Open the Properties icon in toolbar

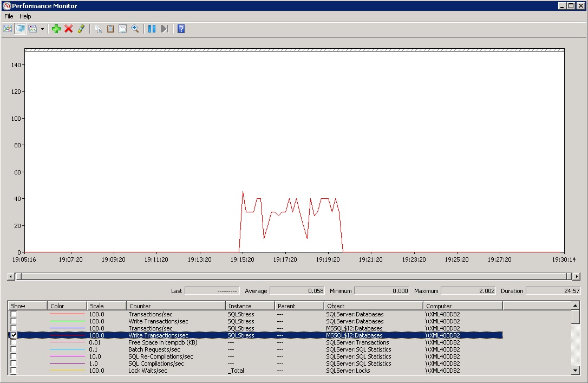[123, 29]
